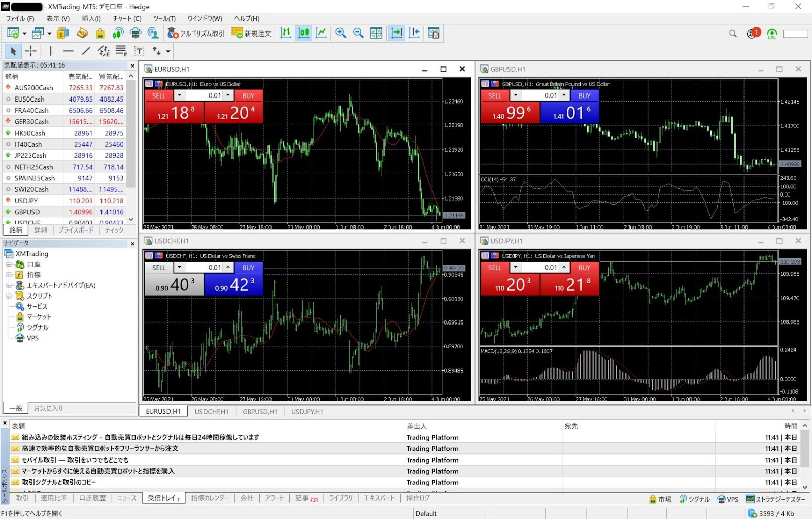Switch to the USDCHF,H1 chart tab
812x519 pixels.
pos(212,412)
